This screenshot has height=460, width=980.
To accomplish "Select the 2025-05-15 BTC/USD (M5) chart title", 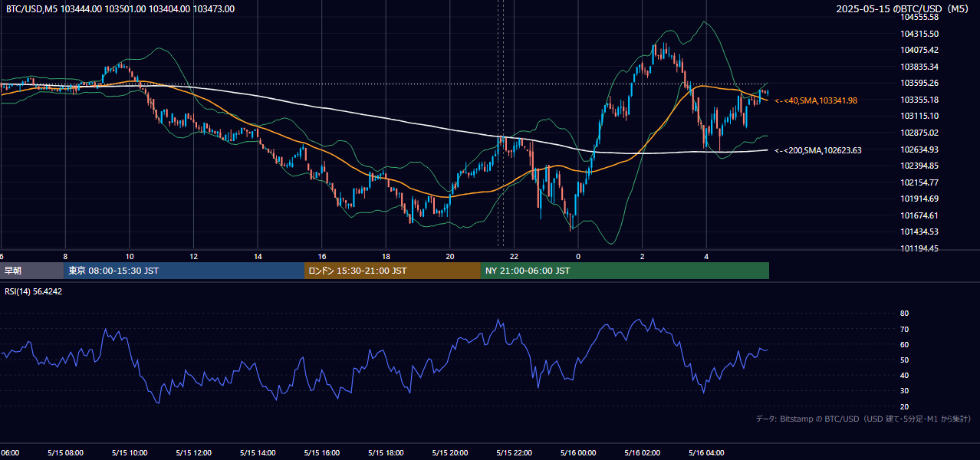I will coord(903,9).
